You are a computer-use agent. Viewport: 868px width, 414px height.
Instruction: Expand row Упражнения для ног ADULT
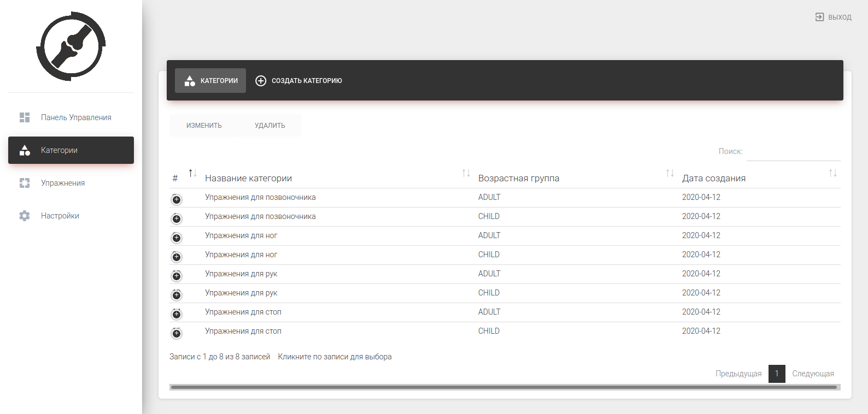[177, 238]
